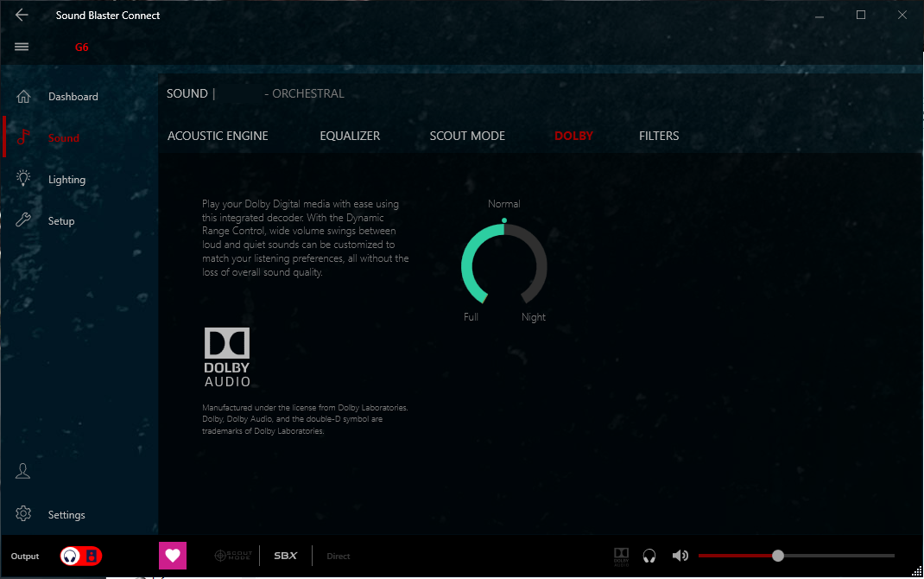Screen dimensions: 924x579
Task: Switch to the Acoustic Engine tab
Action: tap(218, 136)
